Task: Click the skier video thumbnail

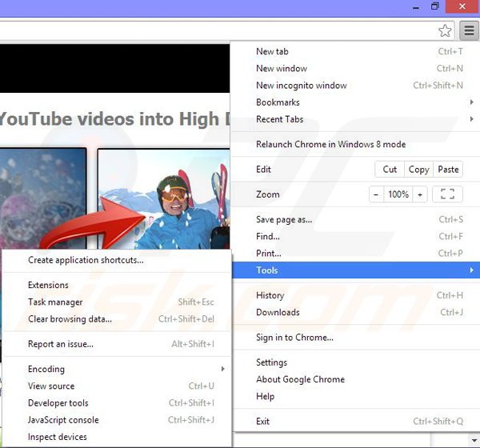Action: (163, 200)
